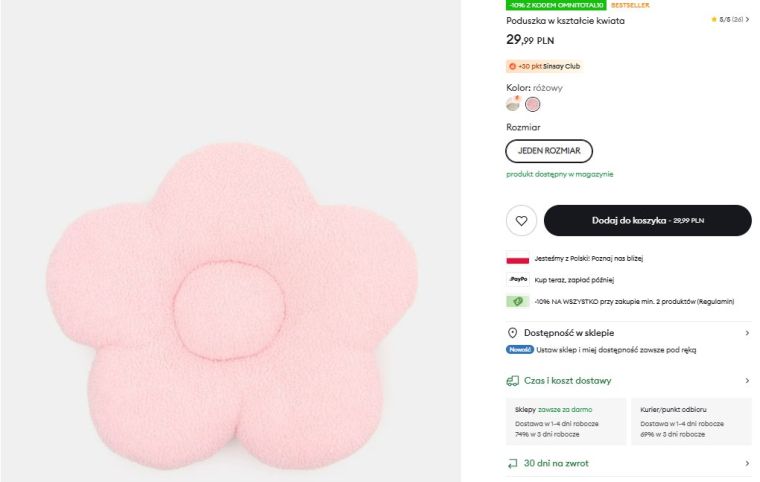760x482 pixels.
Task: Click the delivery truck icon
Action: point(513,381)
